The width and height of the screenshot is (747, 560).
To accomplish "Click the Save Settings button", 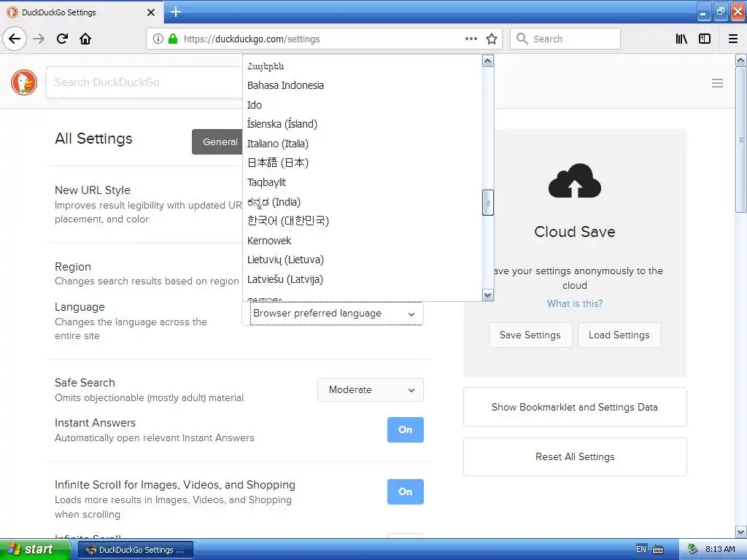I will (x=530, y=335).
